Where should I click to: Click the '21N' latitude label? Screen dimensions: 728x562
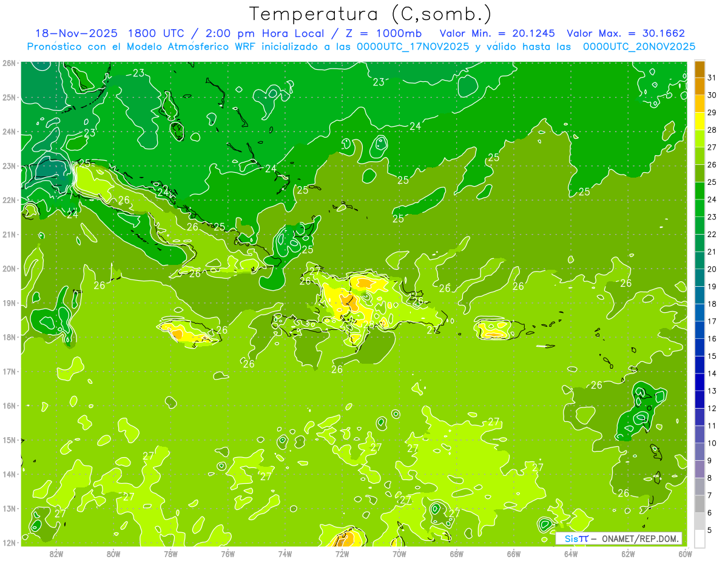click(9, 235)
